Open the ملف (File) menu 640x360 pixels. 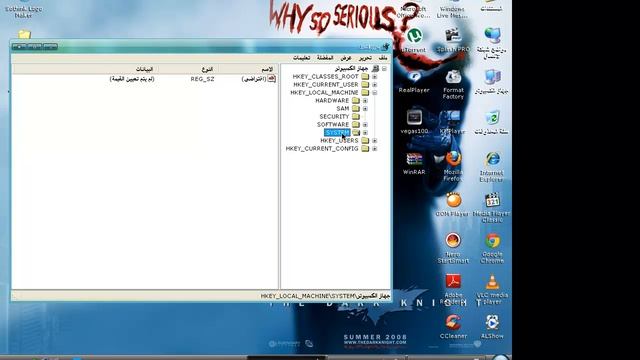pyautogui.click(x=383, y=58)
